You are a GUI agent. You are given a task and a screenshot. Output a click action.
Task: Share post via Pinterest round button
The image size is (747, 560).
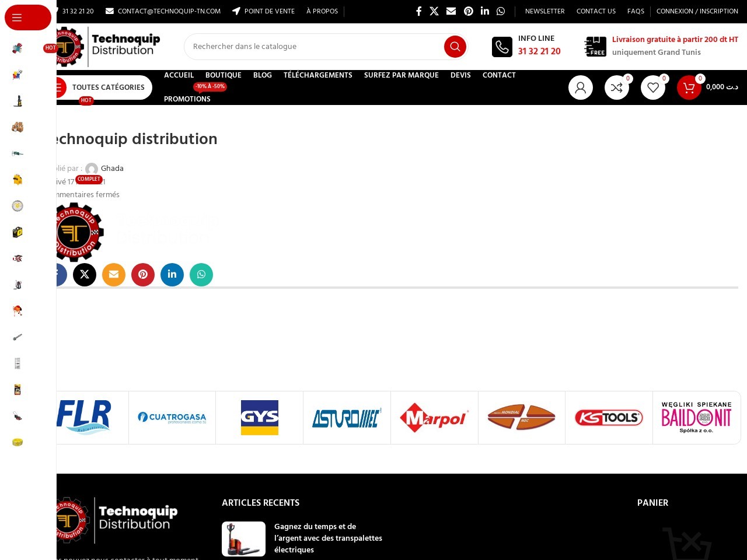(143, 275)
